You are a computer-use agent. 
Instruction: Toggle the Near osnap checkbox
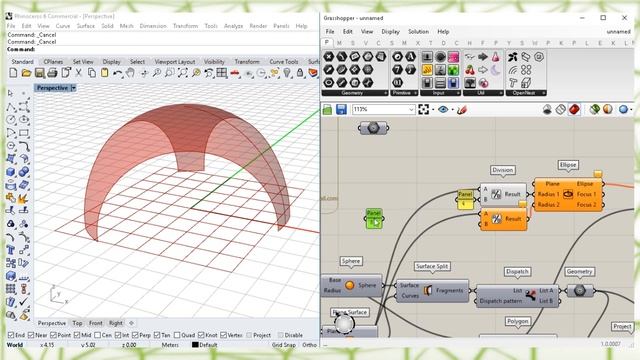coord(31,335)
